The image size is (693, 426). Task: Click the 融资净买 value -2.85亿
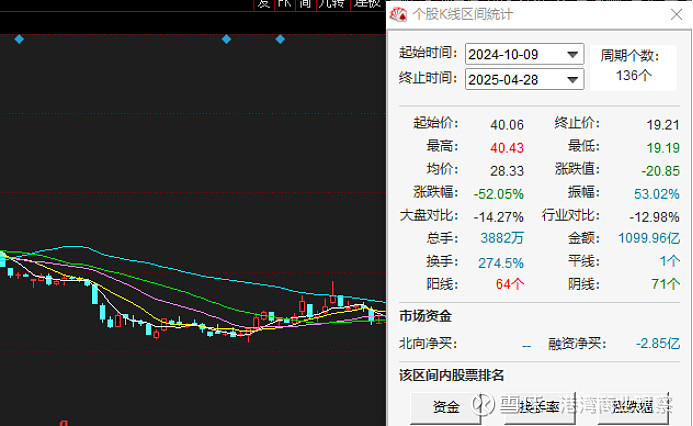pyautogui.click(x=658, y=343)
